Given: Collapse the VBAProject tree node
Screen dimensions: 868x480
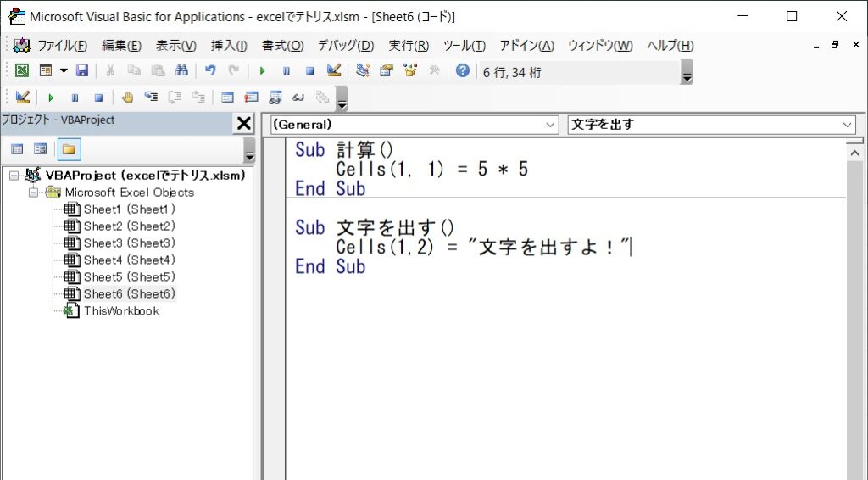Looking at the screenshot, I should pyautogui.click(x=14, y=176).
